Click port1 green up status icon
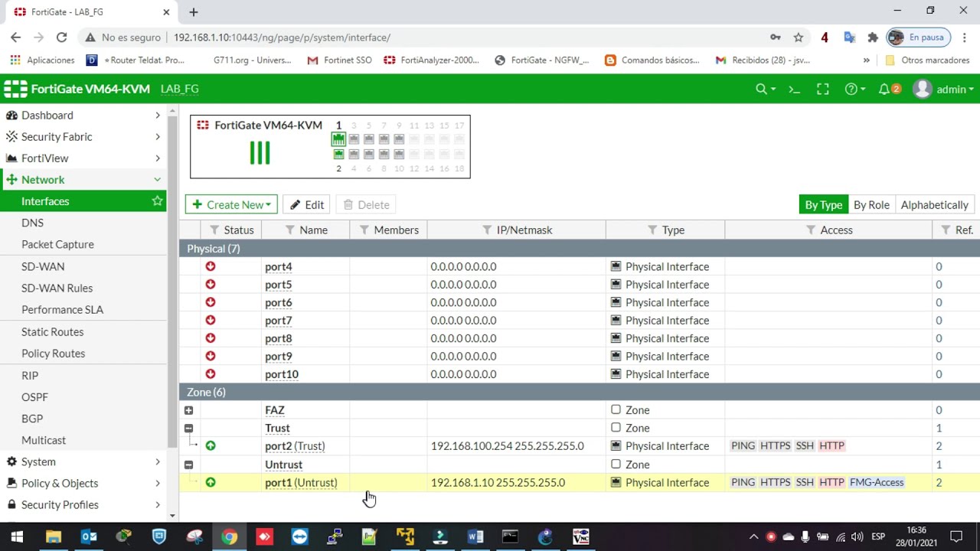 [211, 482]
